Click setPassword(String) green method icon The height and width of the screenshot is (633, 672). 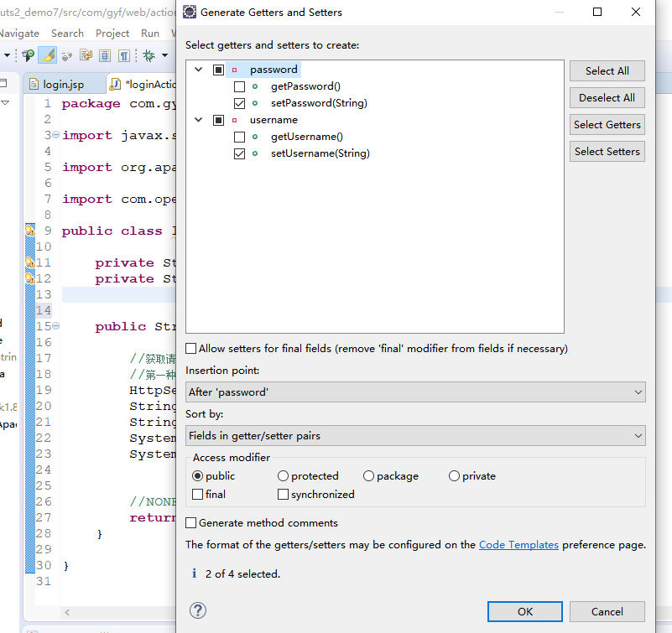pos(255,103)
